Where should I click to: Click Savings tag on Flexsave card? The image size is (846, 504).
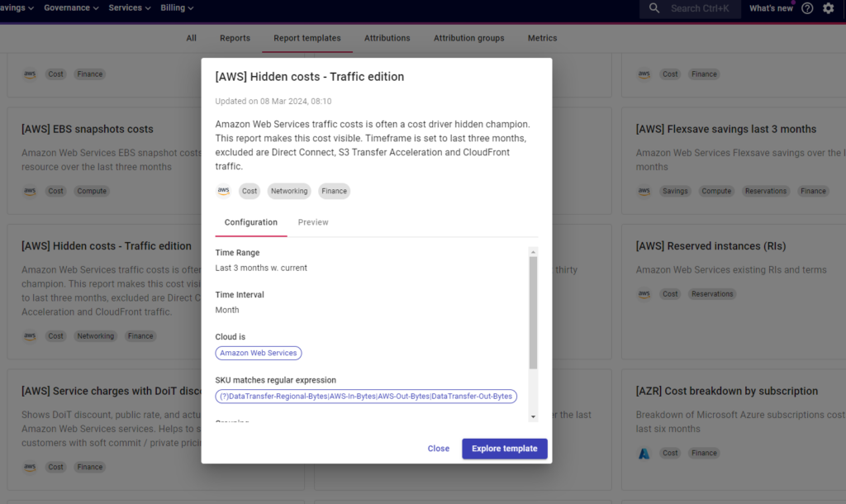coord(675,191)
